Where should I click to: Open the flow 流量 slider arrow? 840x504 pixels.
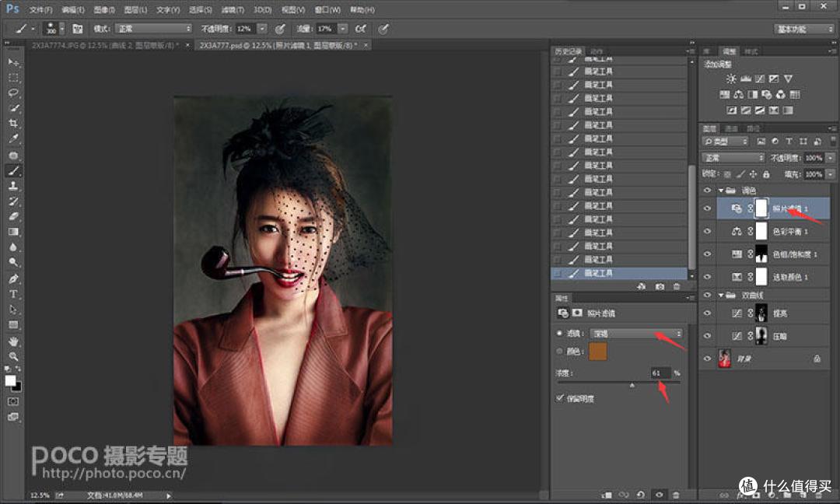343,29
